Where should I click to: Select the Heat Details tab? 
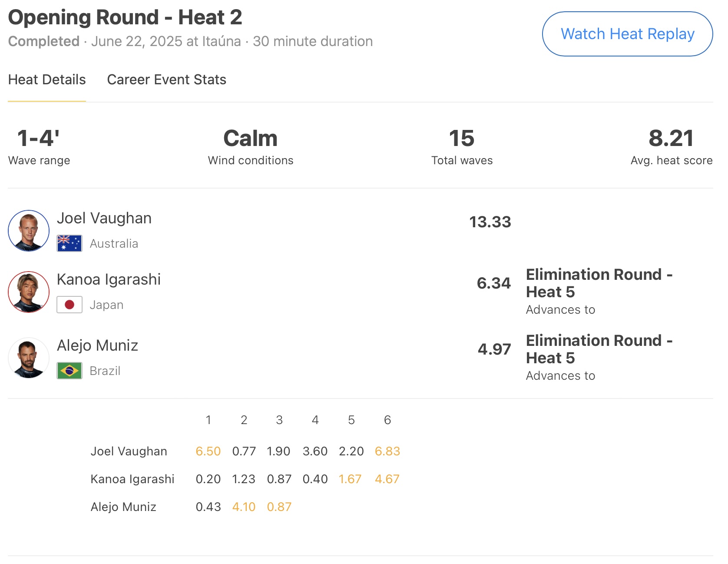(47, 80)
